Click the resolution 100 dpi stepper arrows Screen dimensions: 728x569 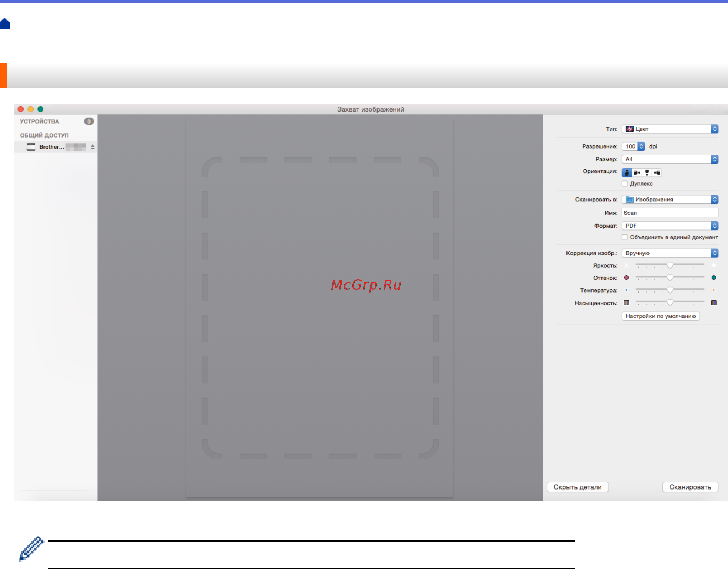tap(641, 146)
